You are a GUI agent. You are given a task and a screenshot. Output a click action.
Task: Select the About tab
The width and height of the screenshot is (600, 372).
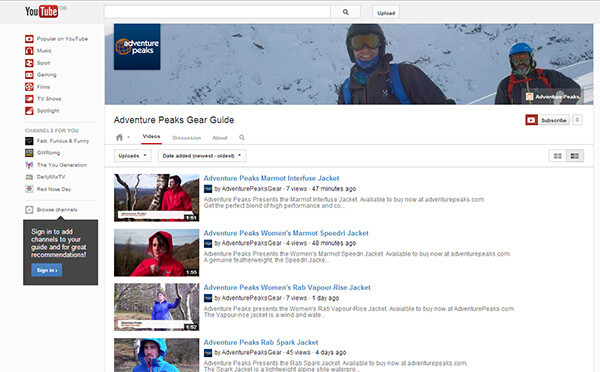[220, 138]
